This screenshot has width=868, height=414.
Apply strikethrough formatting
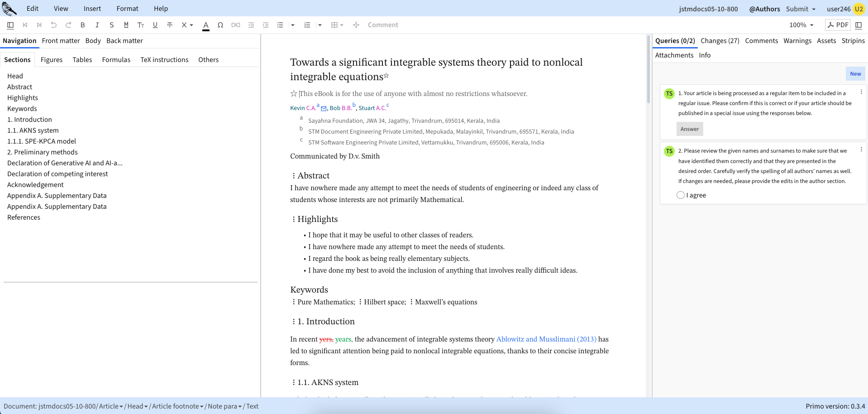[170, 25]
